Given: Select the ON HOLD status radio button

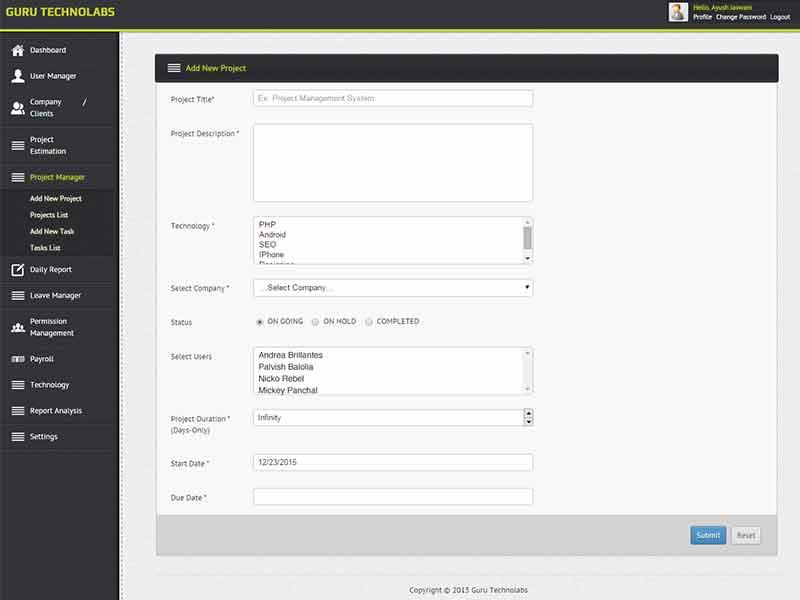Looking at the screenshot, I should 315,321.
